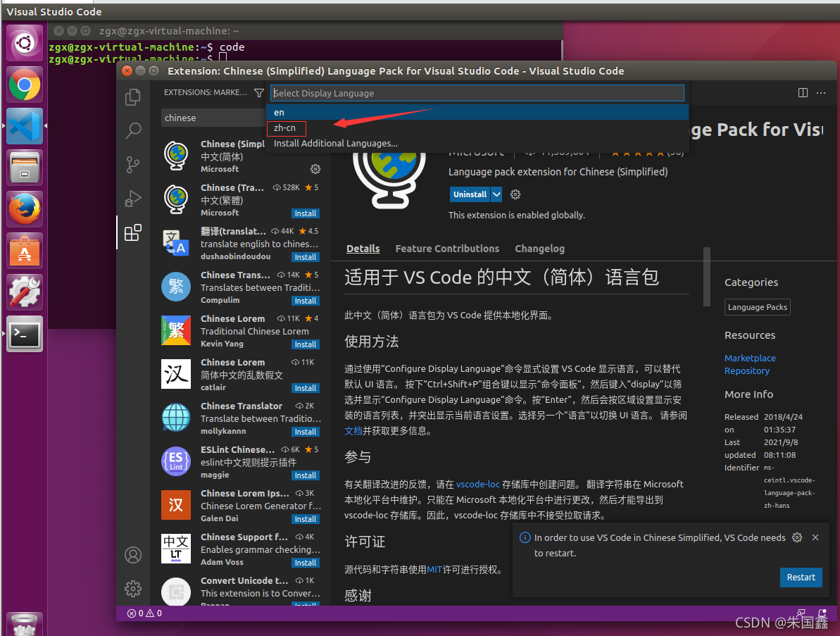Image resolution: width=840 pixels, height=636 pixels.
Task: Install the translate english to chinese extension
Action: (x=306, y=257)
